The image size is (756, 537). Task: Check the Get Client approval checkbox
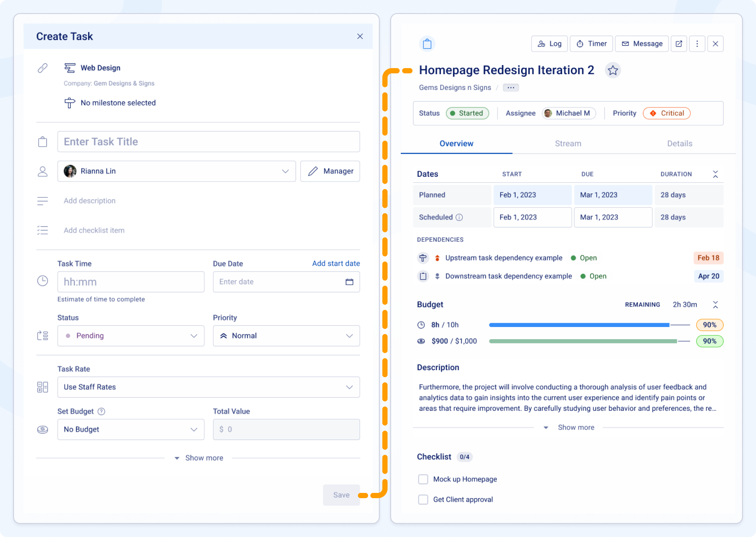tap(423, 499)
